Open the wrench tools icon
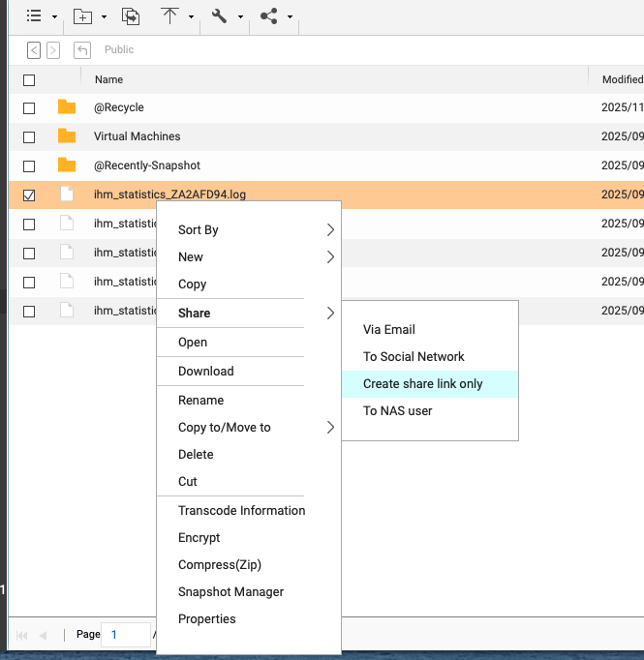The image size is (644, 660). click(220, 16)
